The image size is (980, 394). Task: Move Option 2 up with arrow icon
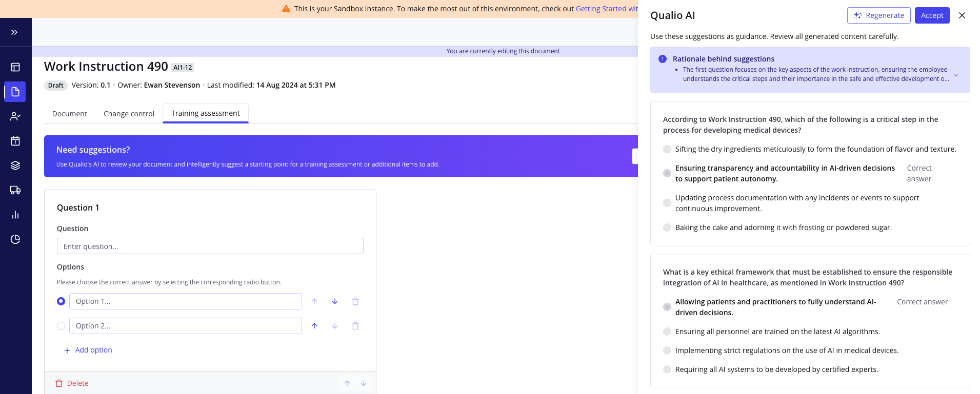tap(314, 326)
